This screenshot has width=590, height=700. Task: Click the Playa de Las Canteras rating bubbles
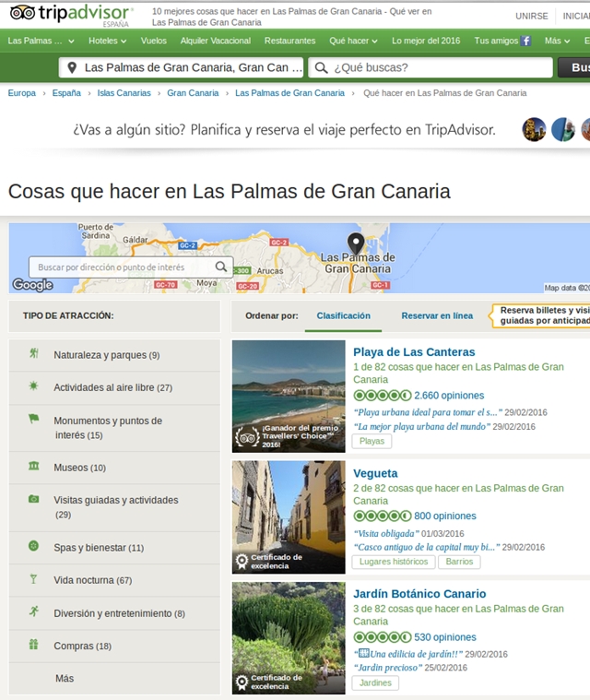pos(383,396)
